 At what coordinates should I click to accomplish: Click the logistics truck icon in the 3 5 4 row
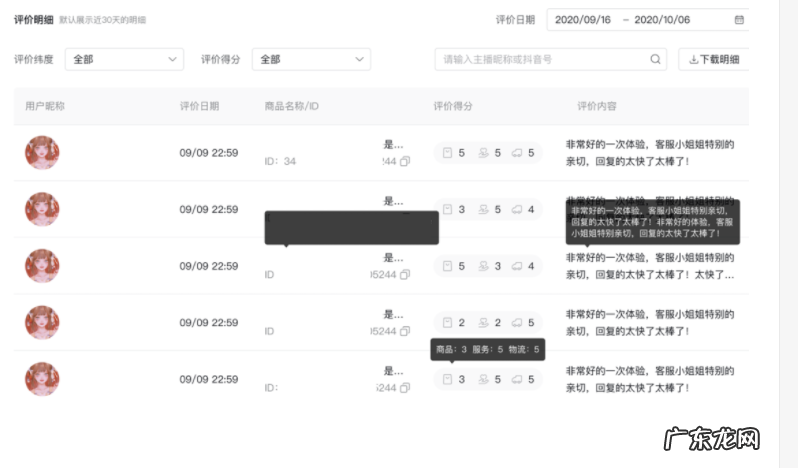tap(517, 209)
